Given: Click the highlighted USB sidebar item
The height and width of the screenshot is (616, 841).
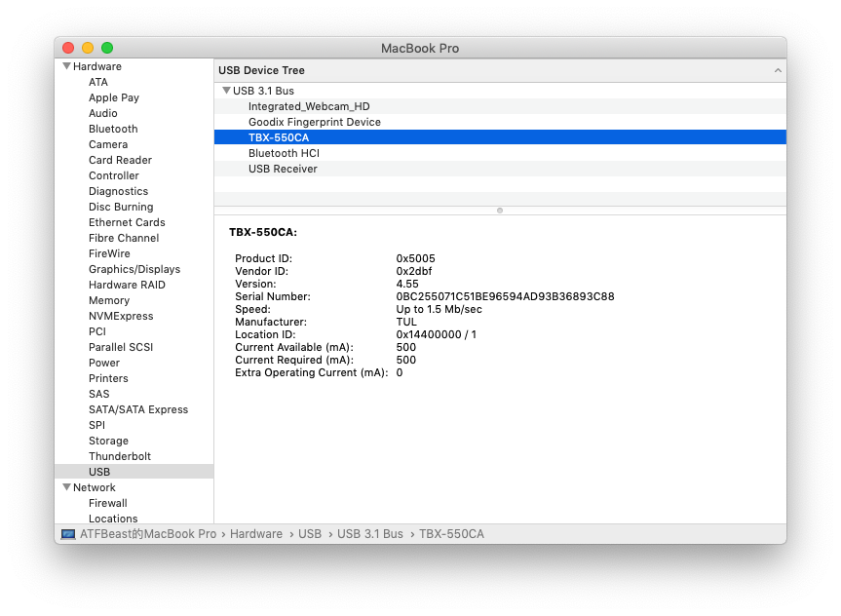Looking at the screenshot, I should [134, 471].
